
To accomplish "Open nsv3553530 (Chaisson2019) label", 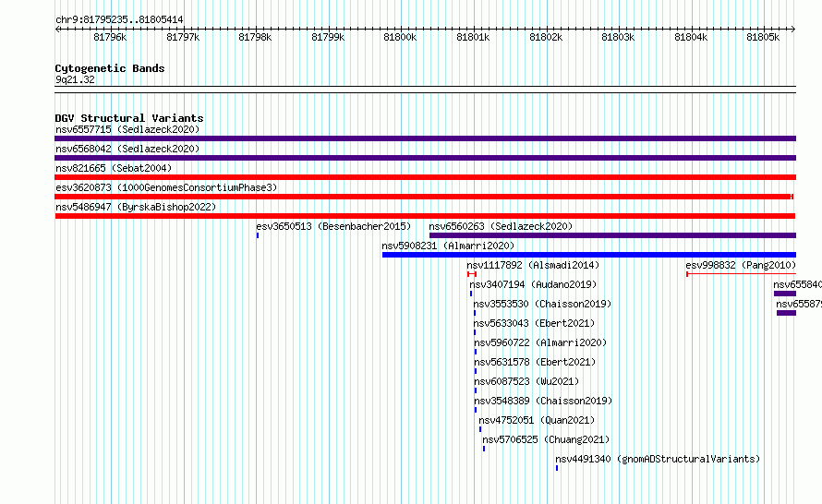I will click(x=542, y=304).
